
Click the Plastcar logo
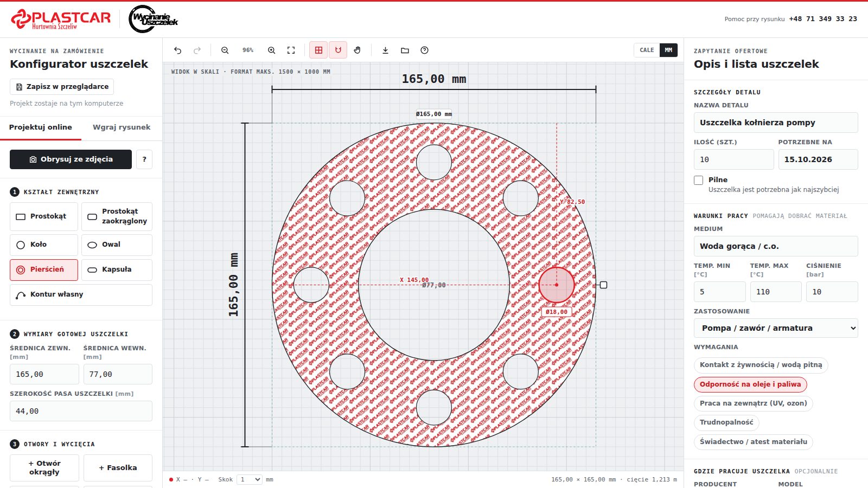coord(61,19)
